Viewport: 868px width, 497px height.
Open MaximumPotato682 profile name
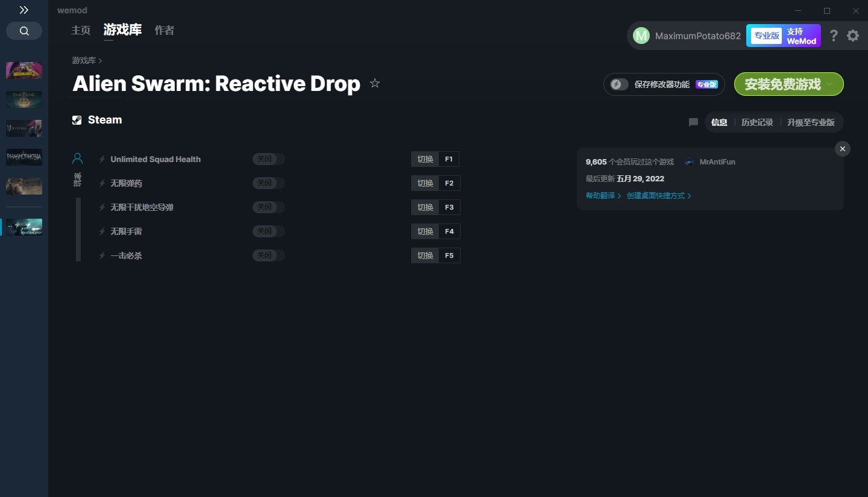point(698,36)
